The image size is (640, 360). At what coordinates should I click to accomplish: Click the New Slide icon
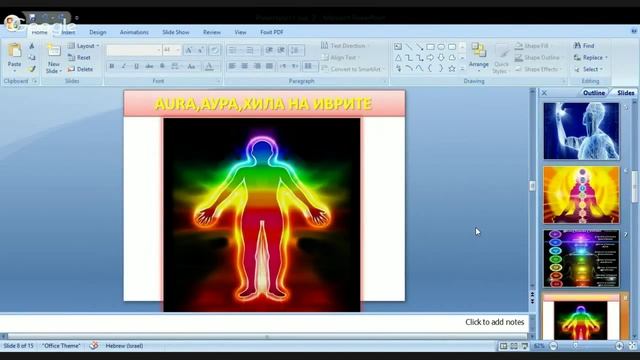click(54, 51)
